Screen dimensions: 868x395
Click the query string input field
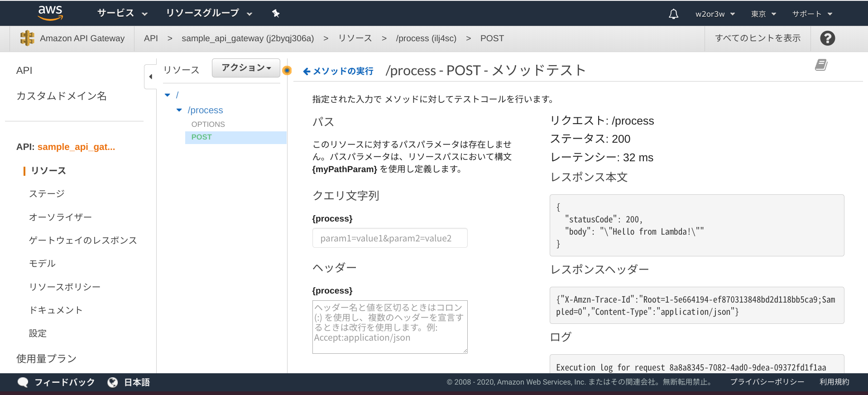tap(389, 238)
